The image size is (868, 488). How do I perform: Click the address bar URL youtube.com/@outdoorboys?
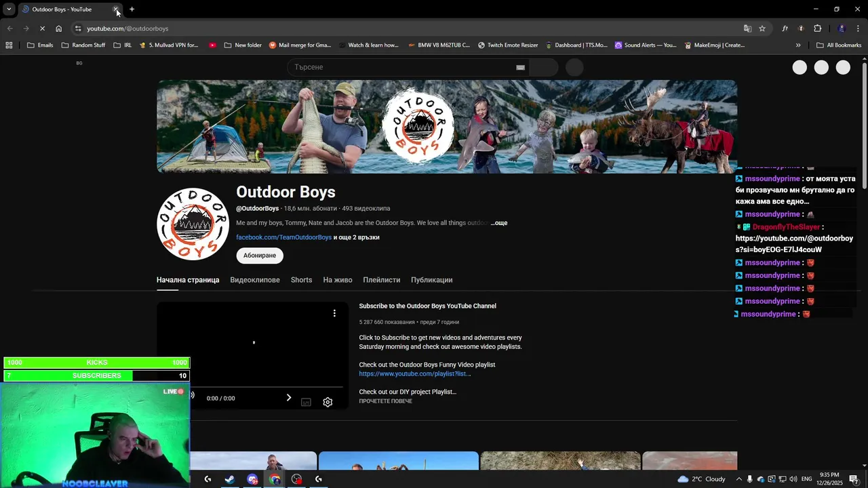(x=127, y=28)
